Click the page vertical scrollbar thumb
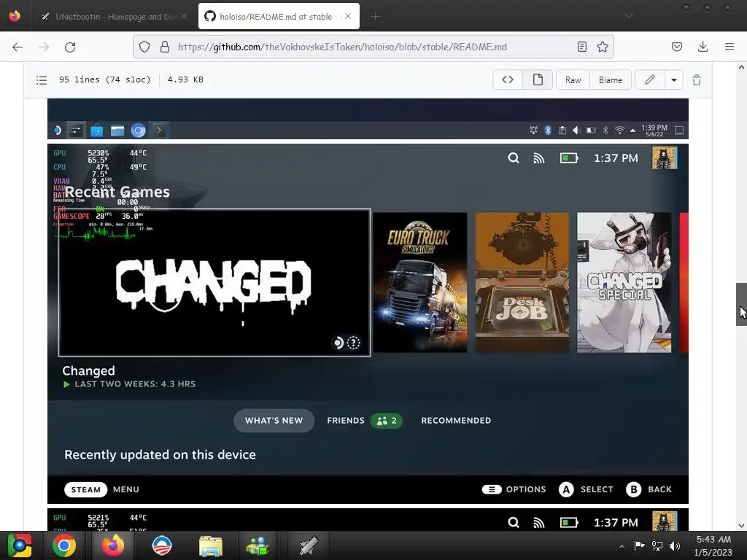Image resolution: width=747 pixels, height=560 pixels. click(x=741, y=304)
